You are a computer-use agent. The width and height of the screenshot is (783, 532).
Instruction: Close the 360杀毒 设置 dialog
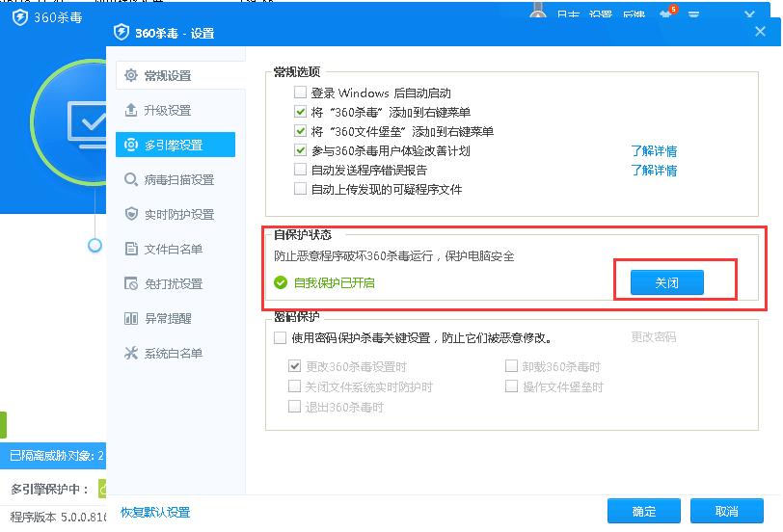tap(760, 32)
